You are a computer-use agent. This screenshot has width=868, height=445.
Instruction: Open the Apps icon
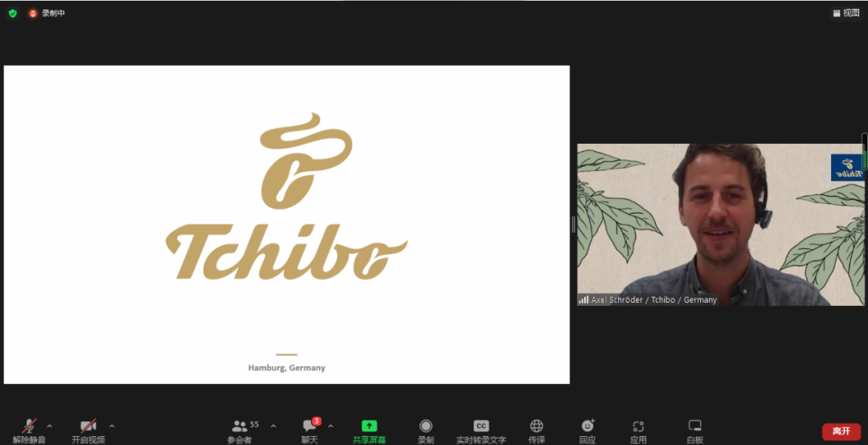(x=638, y=427)
